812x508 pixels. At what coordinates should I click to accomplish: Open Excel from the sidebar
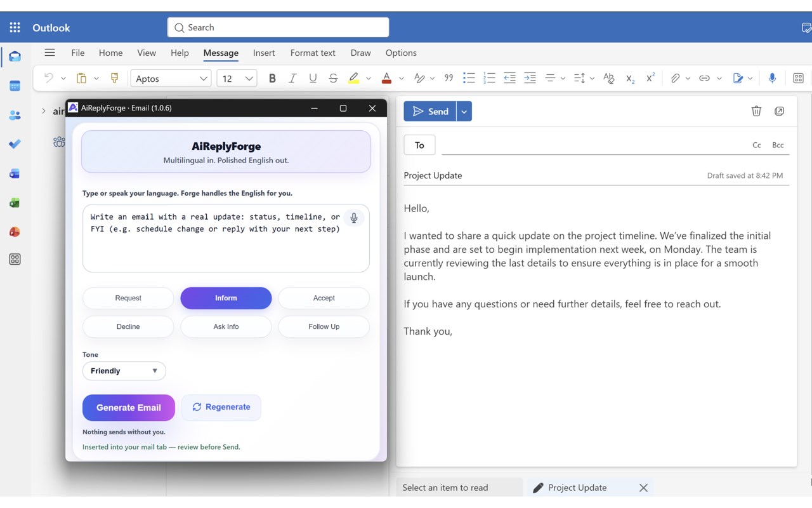(15, 203)
